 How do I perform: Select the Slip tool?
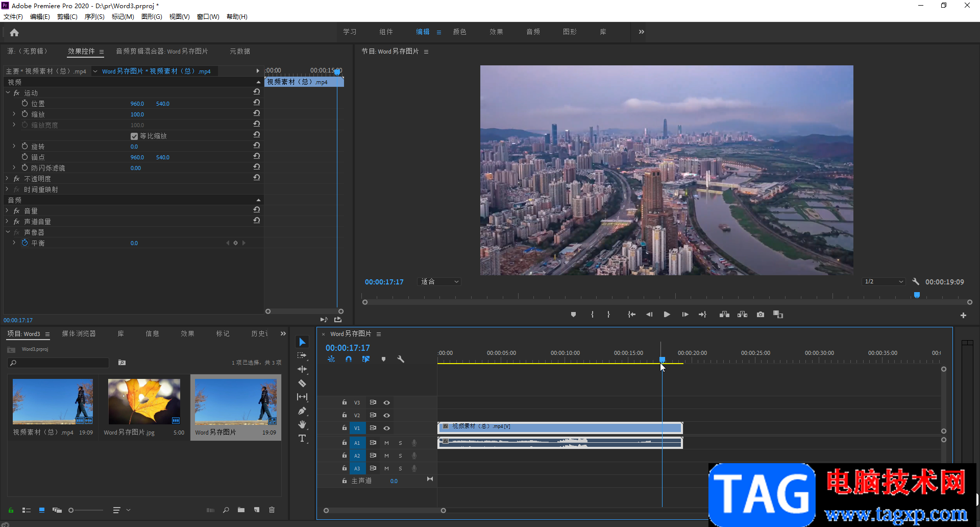click(x=302, y=397)
